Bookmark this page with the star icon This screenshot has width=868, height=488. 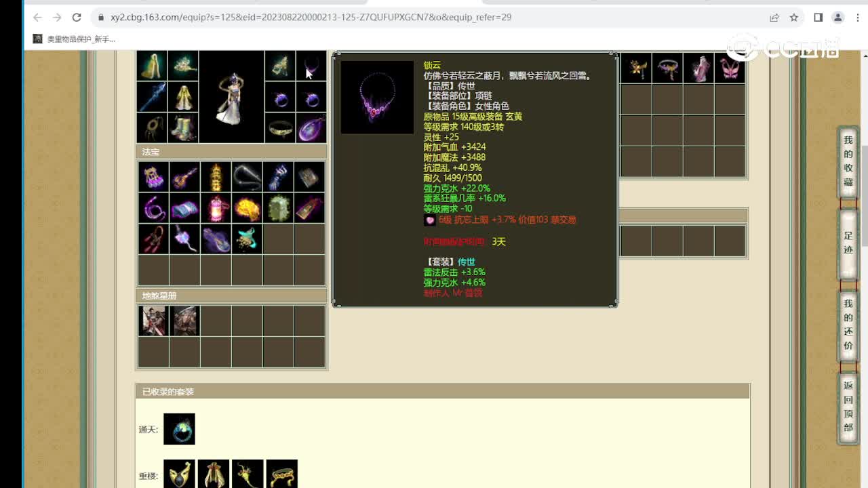(x=794, y=18)
